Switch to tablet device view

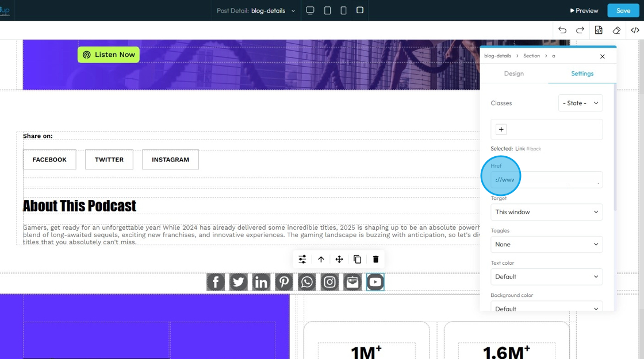(x=327, y=10)
